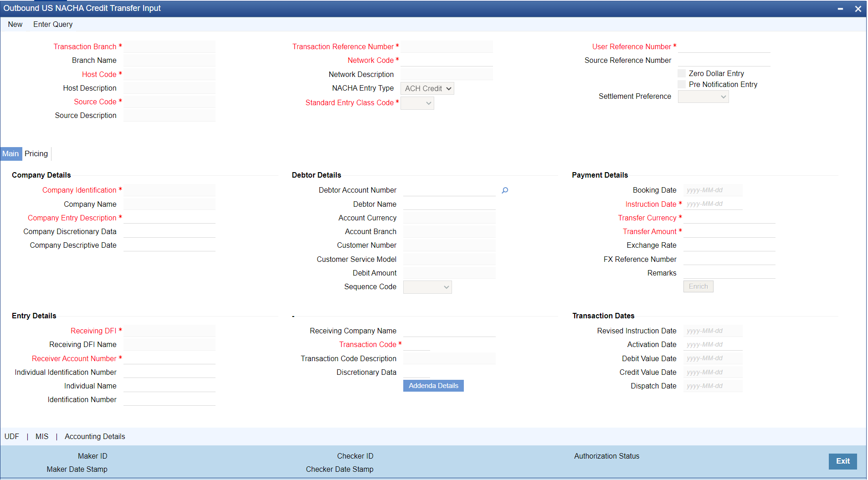
Task: Click the Payment Details section heading
Action: click(x=600, y=175)
